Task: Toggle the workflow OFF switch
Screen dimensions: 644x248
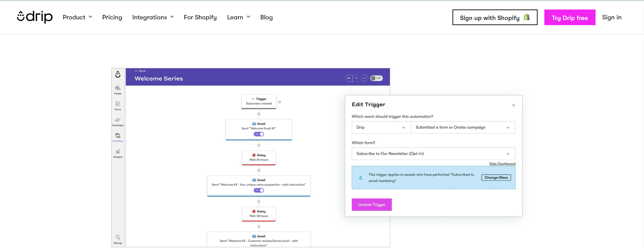Action: click(x=376, y=78)
